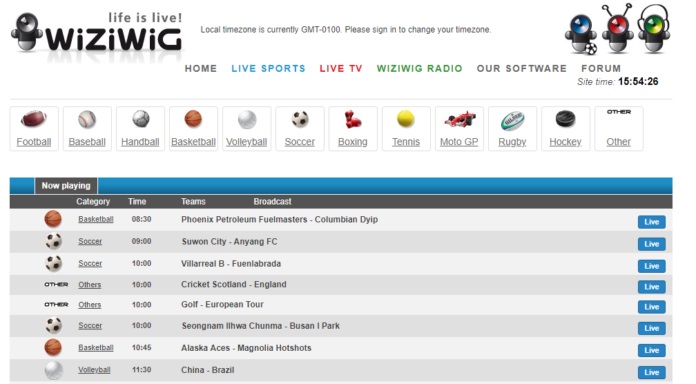This screenshot has width=696, height=384.
Task: Open the Moto GP race car icon
Action: click(459, 119)
